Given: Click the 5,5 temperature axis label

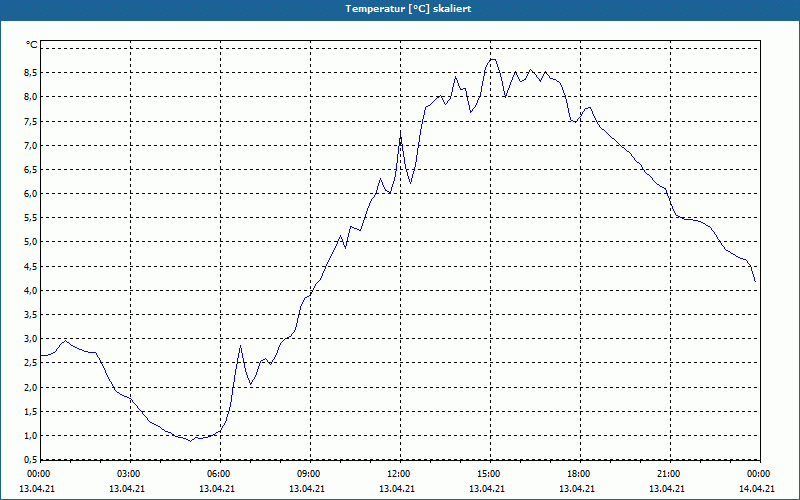Looking at the screenshot, I should pyautogui.click(x=31, y=218).
